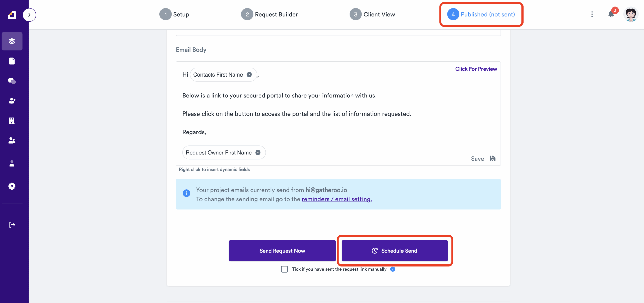This screenshot has height=303, width=644.
Task: Open the user avatar profile menu
Action: pos(631,14)
